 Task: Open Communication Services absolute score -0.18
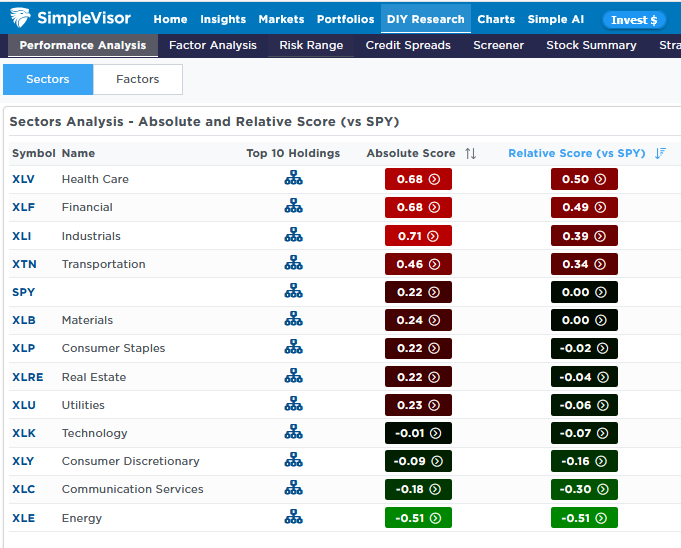[x=418, y=489]
